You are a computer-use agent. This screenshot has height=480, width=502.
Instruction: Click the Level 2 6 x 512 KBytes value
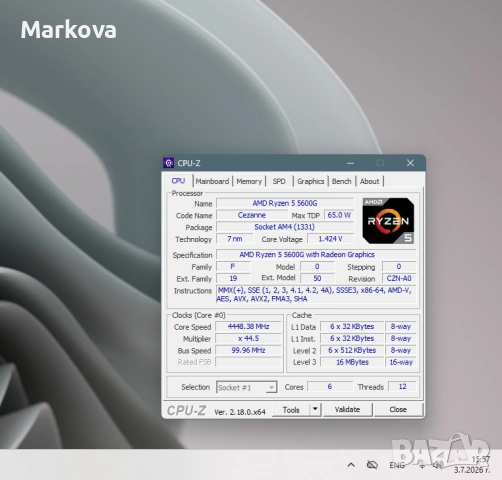(x=352, y=350)
